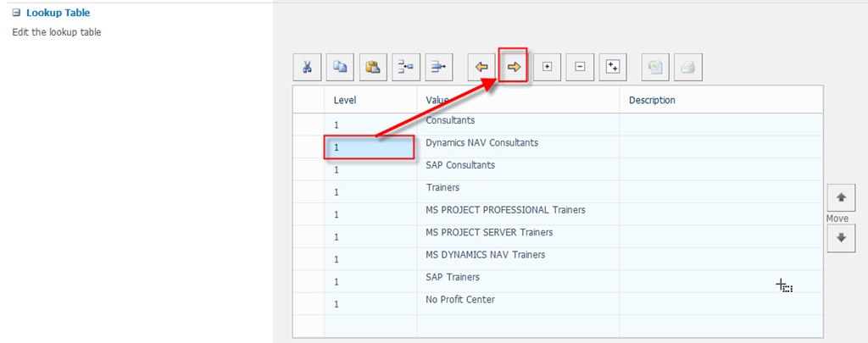Image resolution: width=868 pixels, height=343 pixels.
Task: Click the Paste clipboard toolbar icon
Action: pyautogui.click(x=373, y=67)
